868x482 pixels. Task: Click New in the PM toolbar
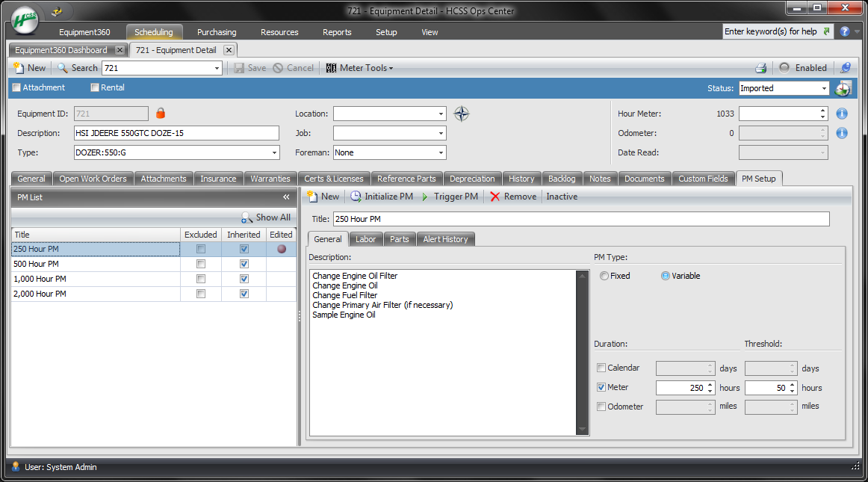click(x=323, y=196)
